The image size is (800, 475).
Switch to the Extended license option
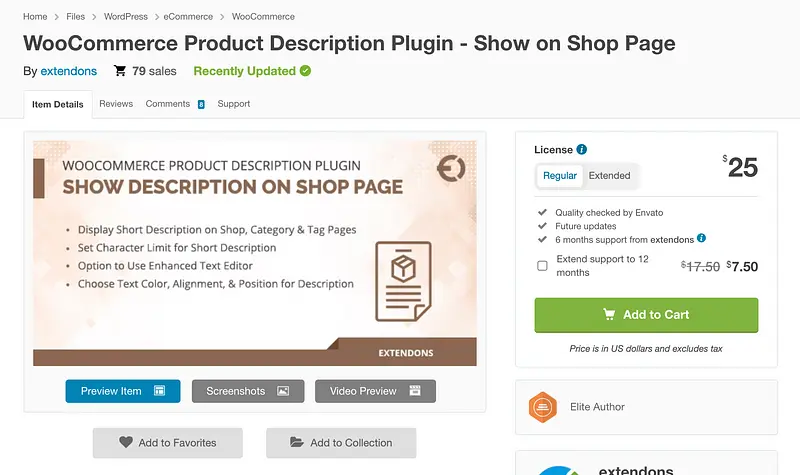[x=609, y=176]
